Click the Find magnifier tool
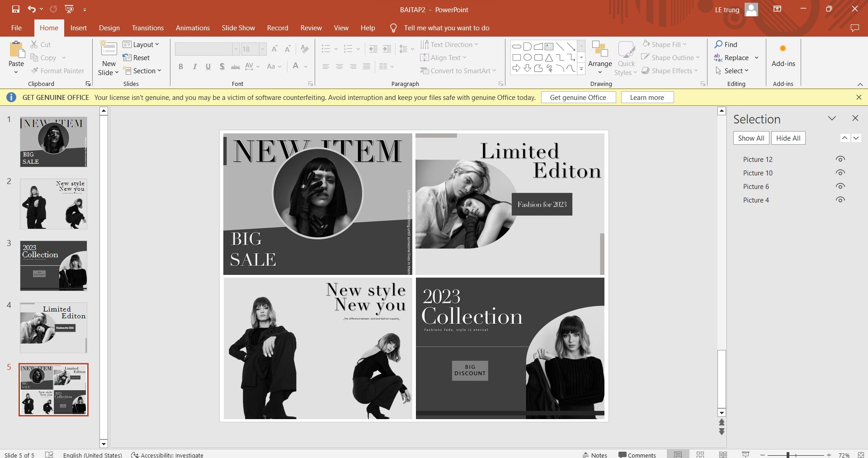Screen dimensions: 868x458 [x=726, y=44]
